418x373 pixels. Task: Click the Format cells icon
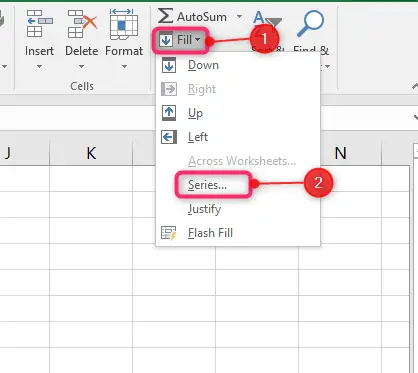(124, 24)
